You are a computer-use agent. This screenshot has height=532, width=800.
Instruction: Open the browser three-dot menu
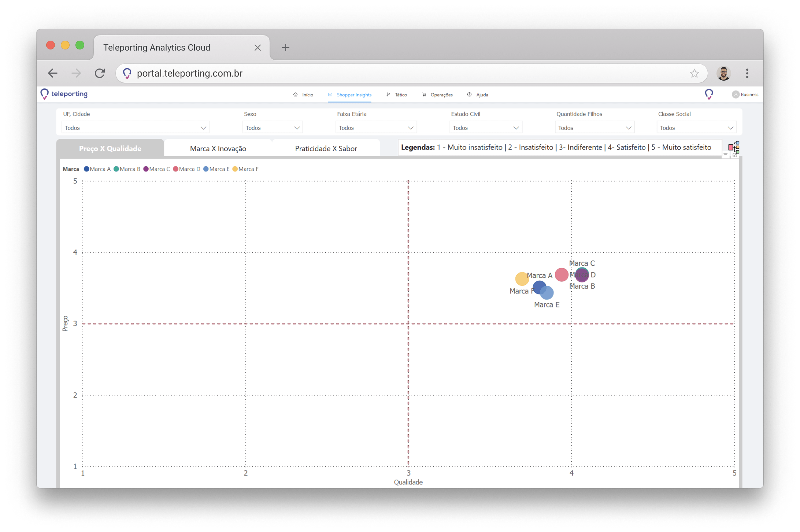click(747, 73)
